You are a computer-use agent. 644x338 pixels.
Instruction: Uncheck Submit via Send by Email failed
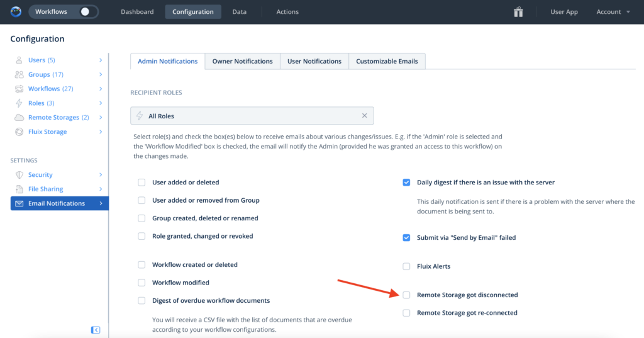point(406,238)
